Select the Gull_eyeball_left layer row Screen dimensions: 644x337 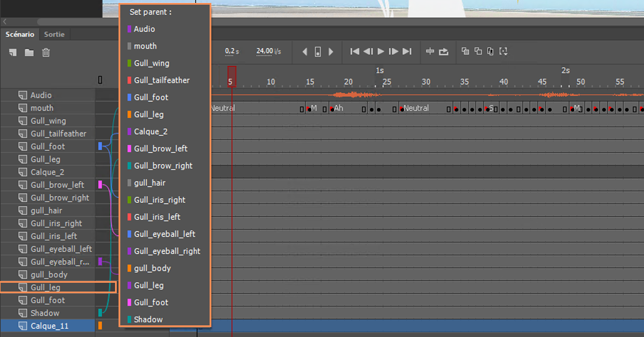coord(48,249)
